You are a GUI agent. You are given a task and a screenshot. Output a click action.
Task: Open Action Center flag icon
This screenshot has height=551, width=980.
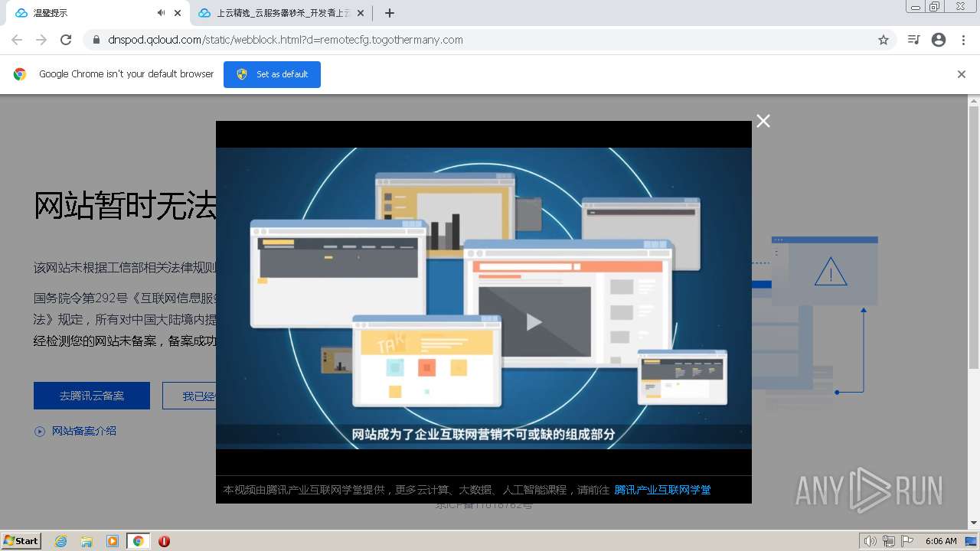[x=907, y=541]
